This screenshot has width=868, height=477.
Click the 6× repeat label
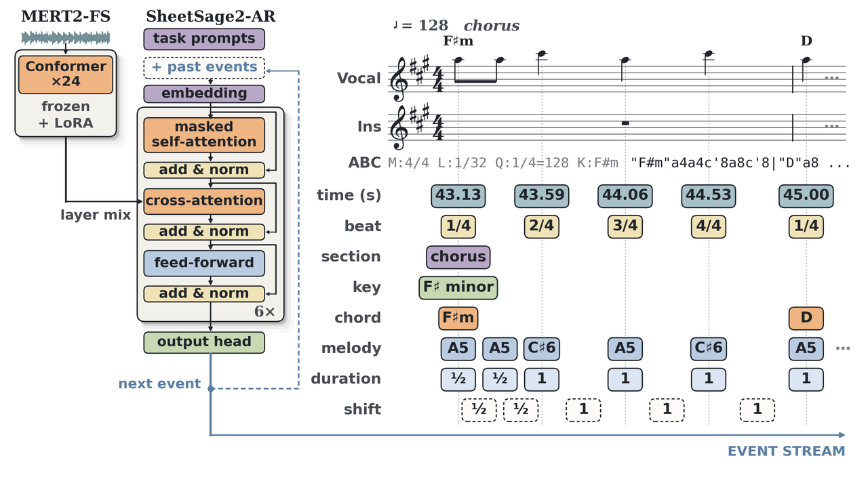click(x=264, y=312)
